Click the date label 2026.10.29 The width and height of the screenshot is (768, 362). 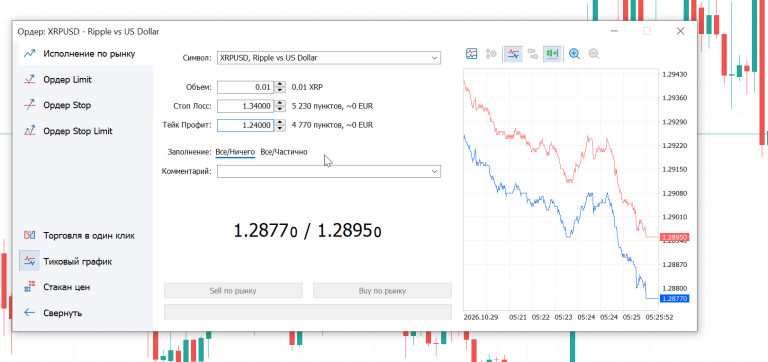click(x=481, y=317)
